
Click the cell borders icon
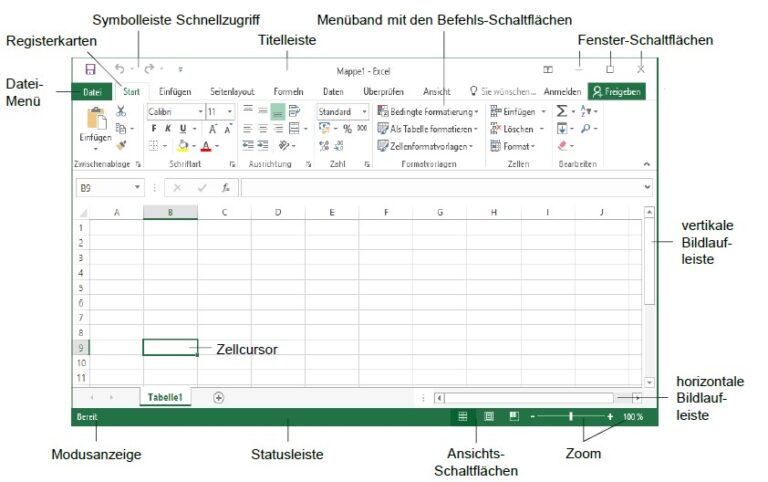pos(153,145)
